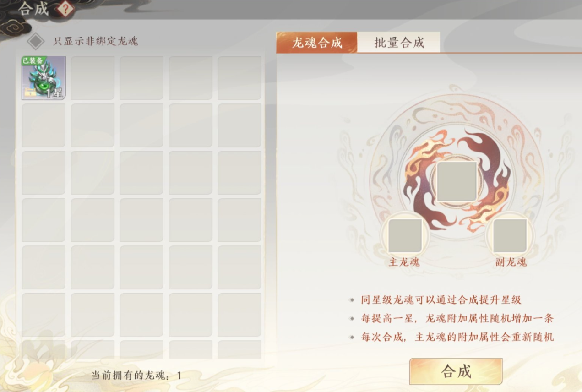582x392 pixels.
Task: Select the 副龙魂 slot
Action: 510,235
